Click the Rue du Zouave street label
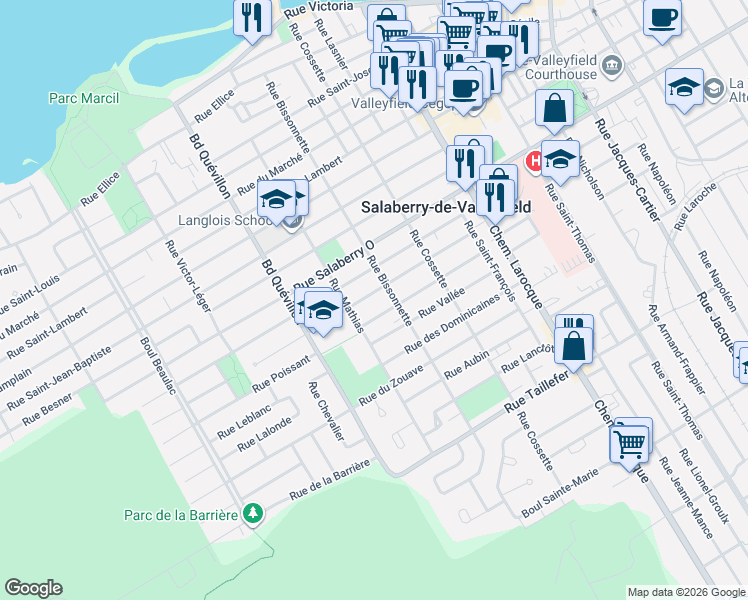The height and width of the screenshot is (600, 748). tap(391, 385)
